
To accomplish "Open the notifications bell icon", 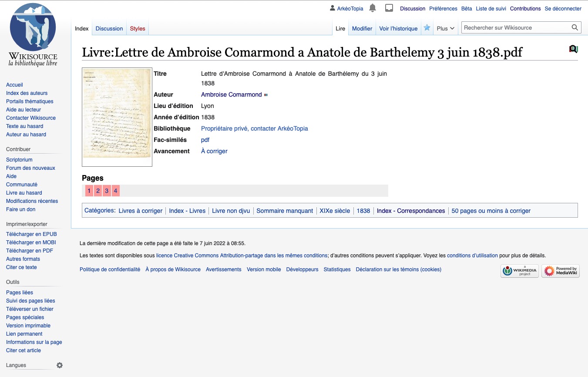I will tap(372, 7).
